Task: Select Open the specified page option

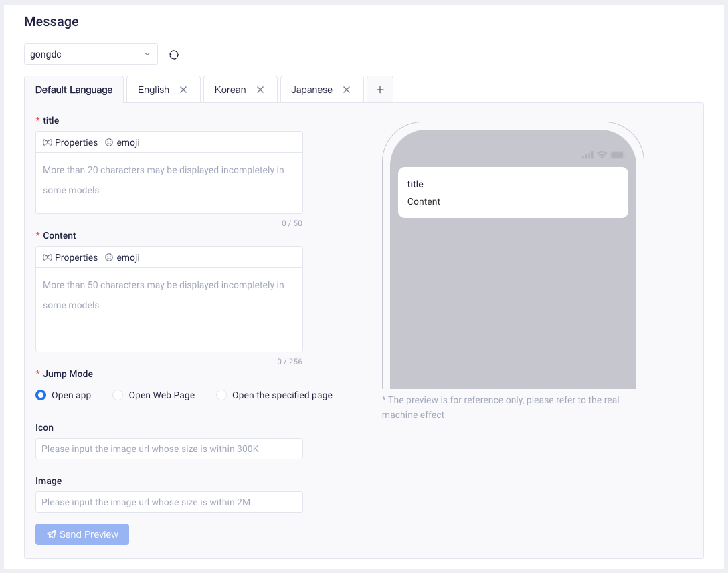Action: pos(221,395)
